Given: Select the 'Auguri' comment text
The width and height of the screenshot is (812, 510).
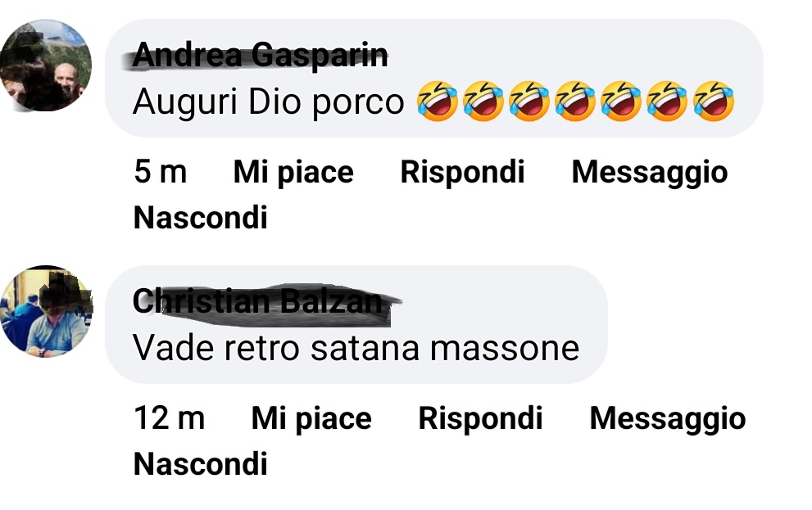Looking at the screenshot, I should tap(268, 102).
